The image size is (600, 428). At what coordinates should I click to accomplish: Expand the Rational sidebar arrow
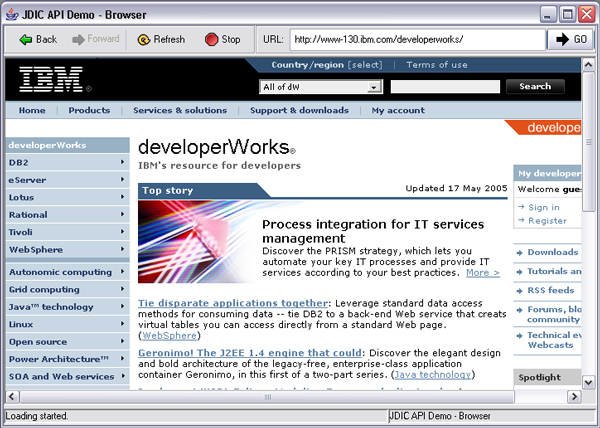[x=122, y=214]
